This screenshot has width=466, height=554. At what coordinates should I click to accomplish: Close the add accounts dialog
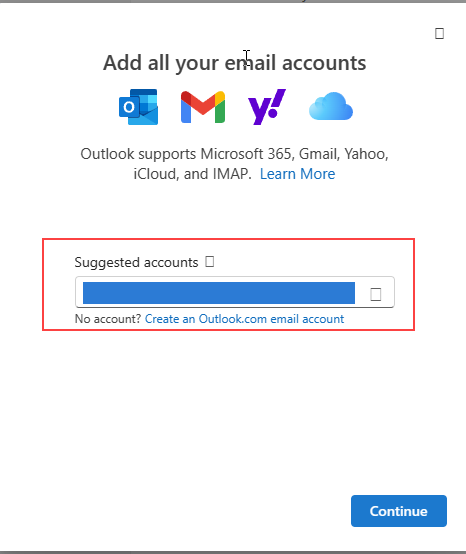coord(439,34)
